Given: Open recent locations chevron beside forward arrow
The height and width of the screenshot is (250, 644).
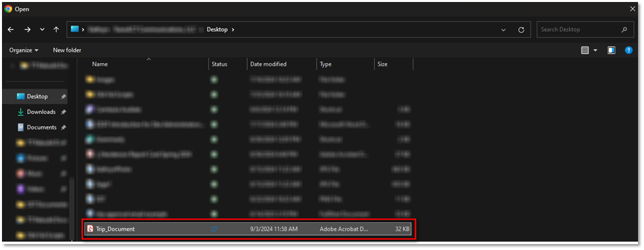Looking at the screenshot, I should [x=42, y=30].
